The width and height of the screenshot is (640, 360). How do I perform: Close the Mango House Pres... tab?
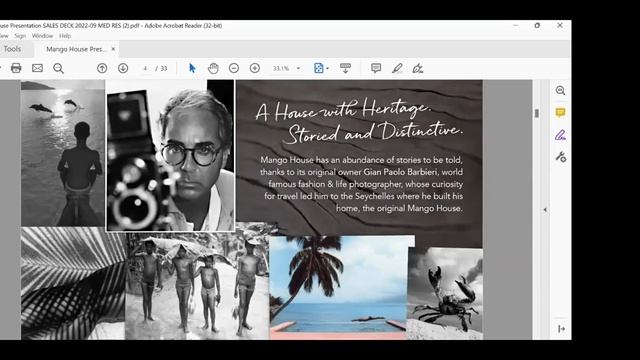pyautogui.click(x=113, y=49)
